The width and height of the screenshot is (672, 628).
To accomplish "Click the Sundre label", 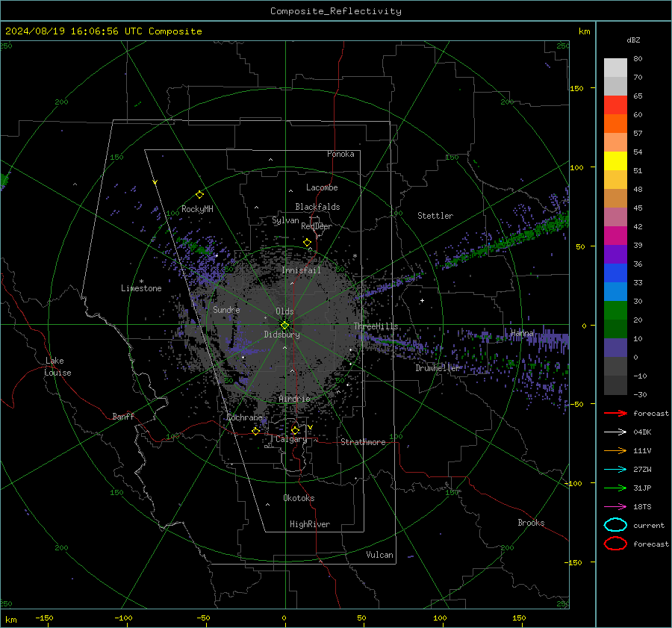I will 226,309.
